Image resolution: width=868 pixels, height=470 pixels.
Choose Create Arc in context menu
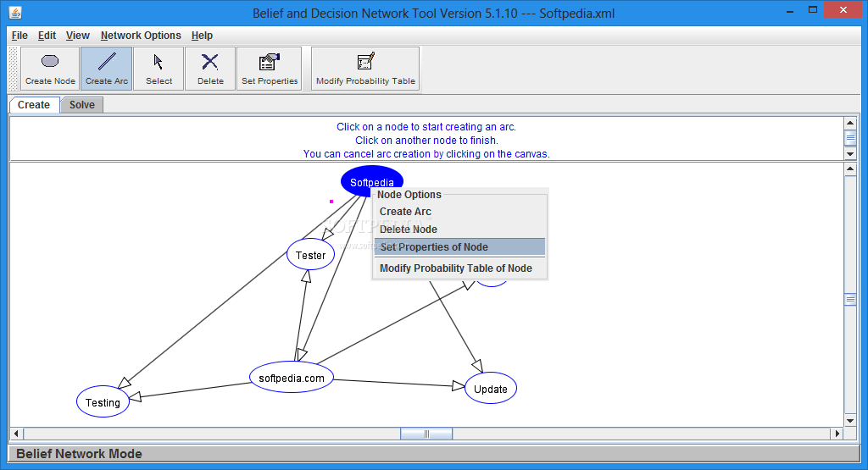point(459,212)
